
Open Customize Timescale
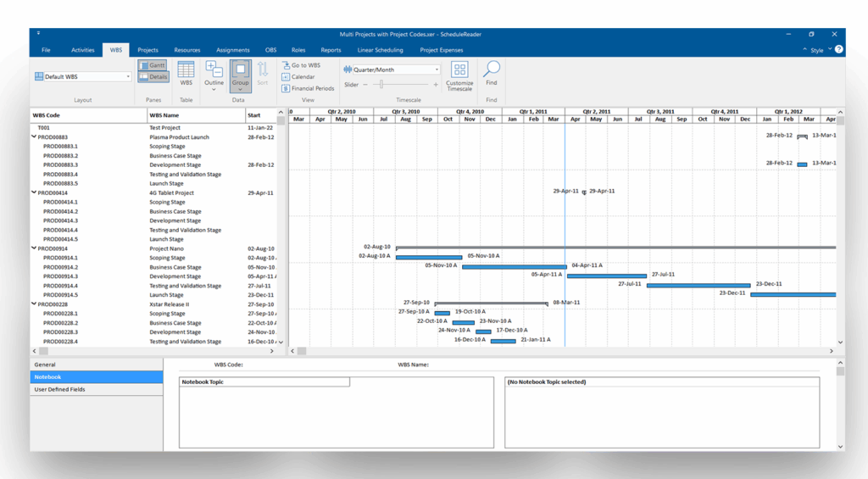[x=459, y=76]
